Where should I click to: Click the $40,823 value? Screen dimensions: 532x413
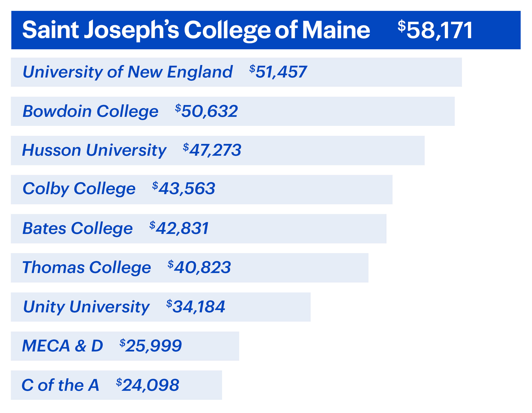199,267
